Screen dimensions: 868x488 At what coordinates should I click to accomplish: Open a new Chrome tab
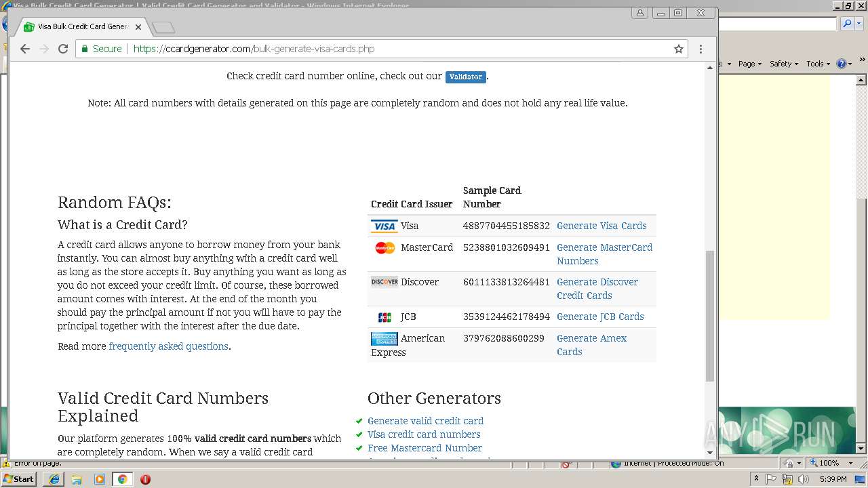coord(163,27)
